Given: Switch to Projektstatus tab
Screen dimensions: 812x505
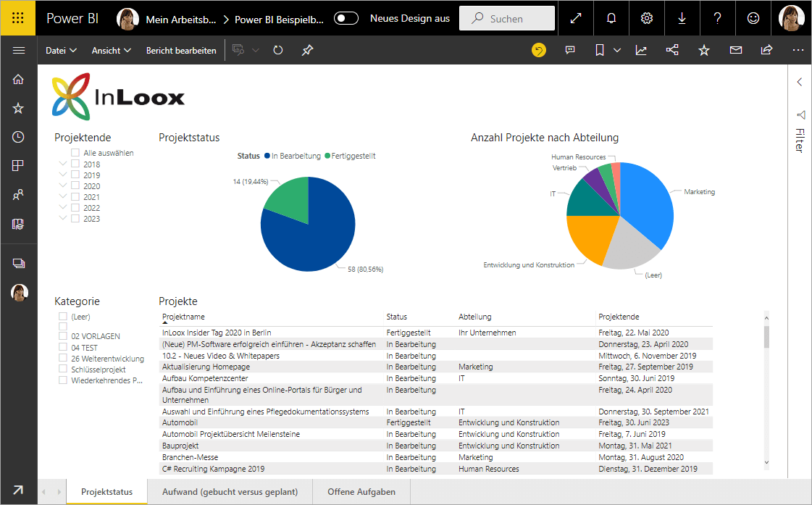Looking at the screenshot, I should (106, 491).
